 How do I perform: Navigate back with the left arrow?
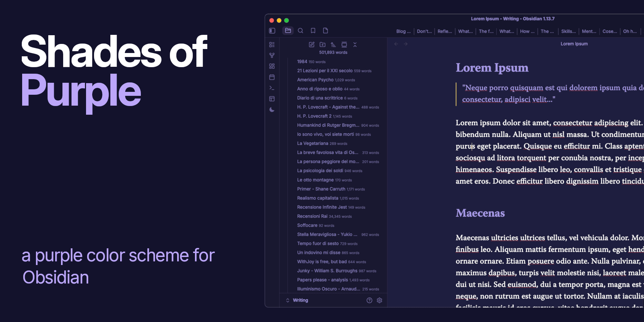[x=396, y=44]
